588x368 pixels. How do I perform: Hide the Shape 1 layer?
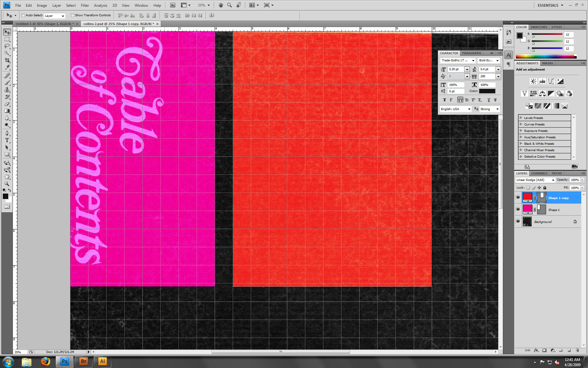pyautogui.click(x=518, y=209)
